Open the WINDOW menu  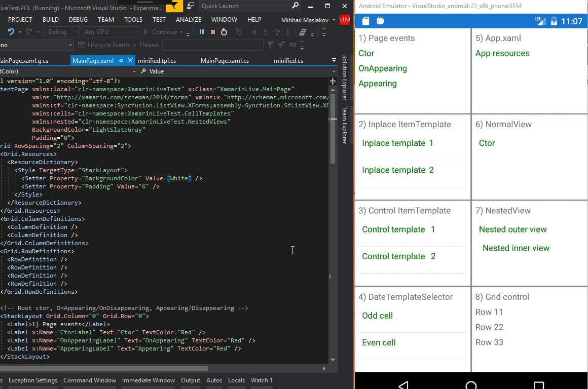tap(224, 19)
